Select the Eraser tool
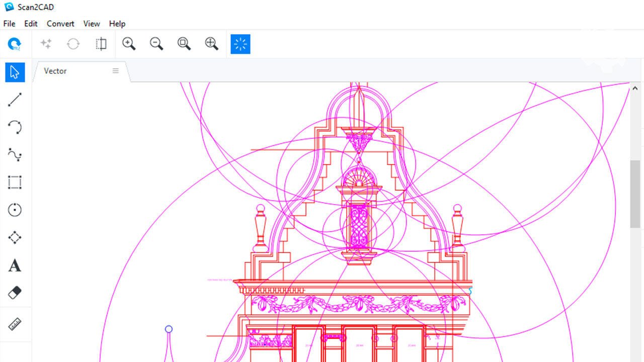 (15, 293)
